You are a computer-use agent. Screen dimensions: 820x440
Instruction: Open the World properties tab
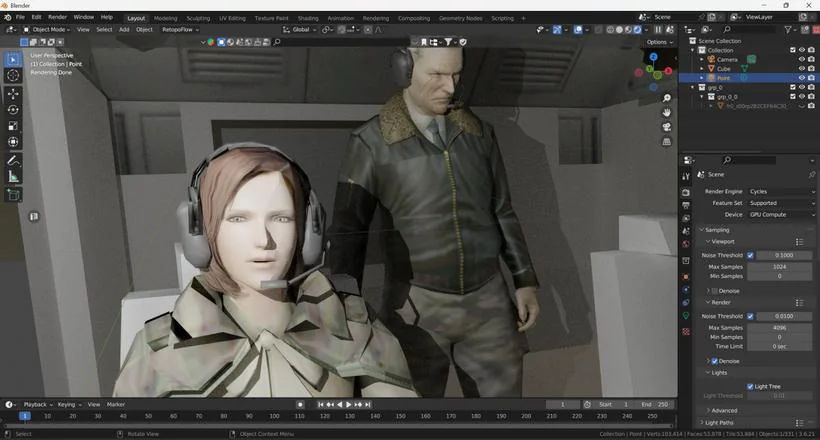tap(686, 244)
